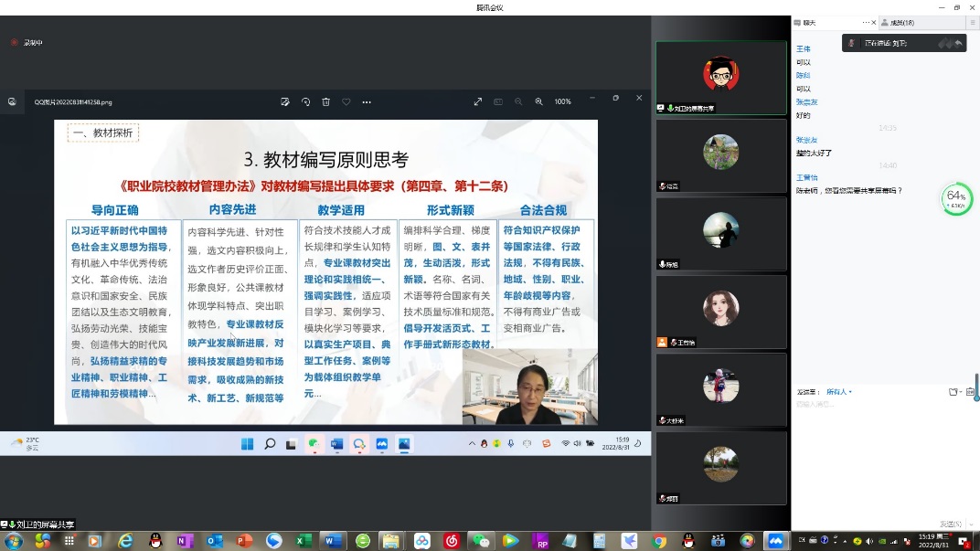The image size is (980, 551).
Task: Open the file send dropdown in chat
Action: pos(955,392)
